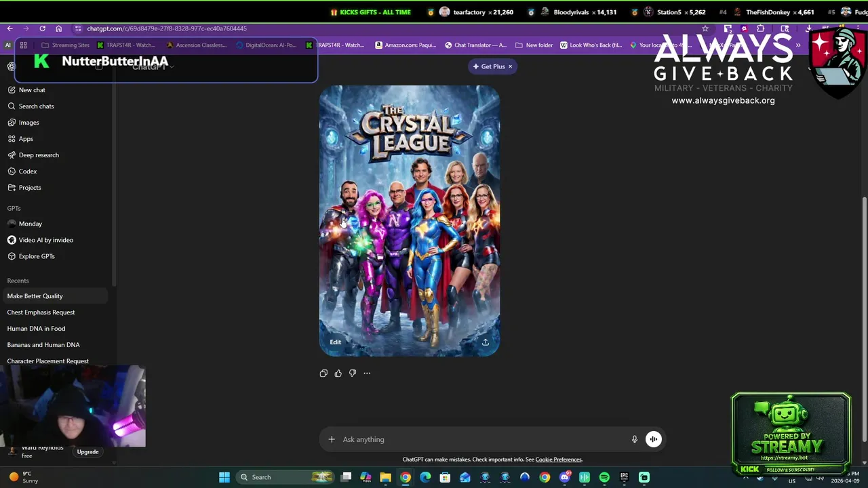Collapse the GPTs sidebar section
The image size is (868, 488).
click(14, 209)
